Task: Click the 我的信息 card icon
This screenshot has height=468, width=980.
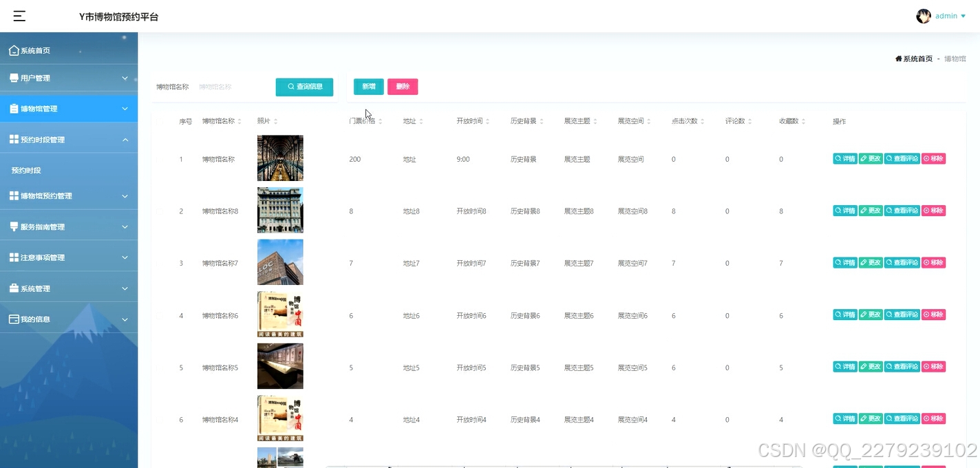Action: pos(14,319)
